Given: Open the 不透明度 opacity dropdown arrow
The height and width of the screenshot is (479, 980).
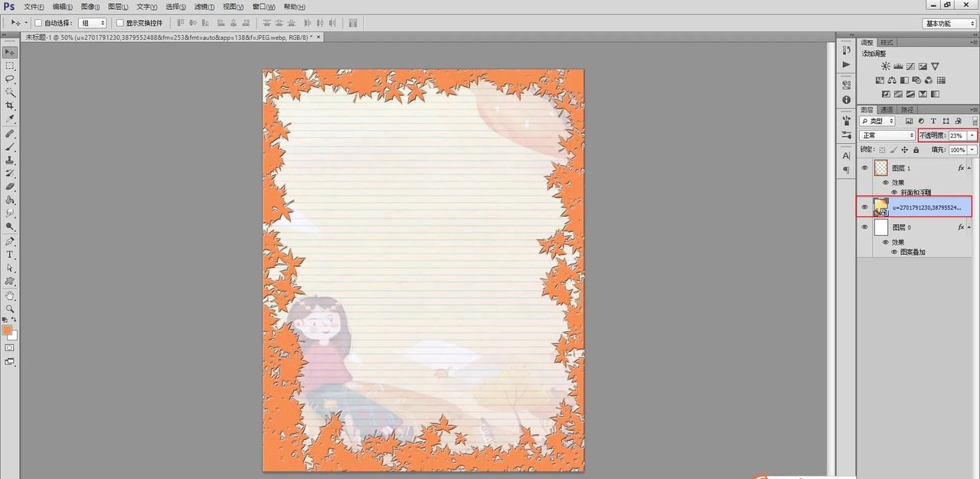Looking at the screenshot, I should click(972, 135).
